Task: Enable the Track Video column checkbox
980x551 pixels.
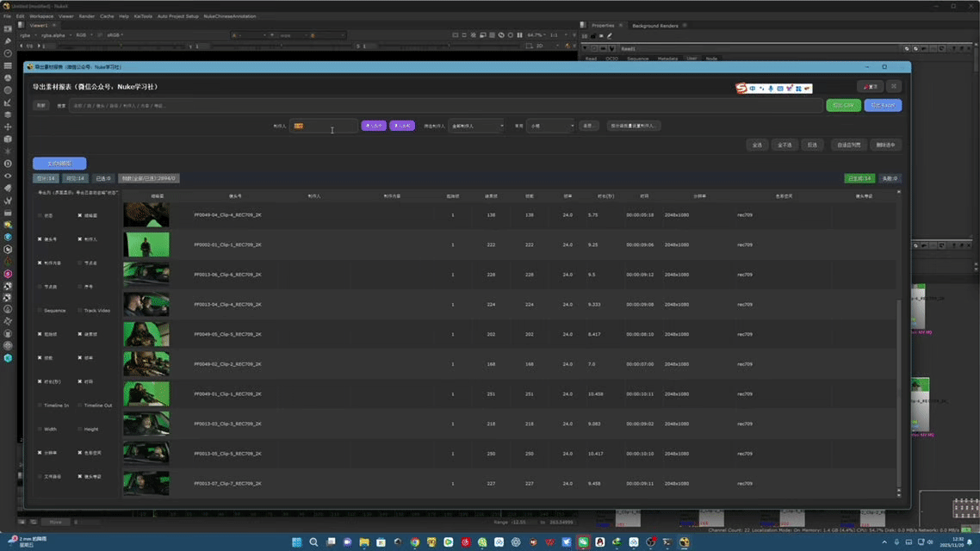Action: (80, 311)
